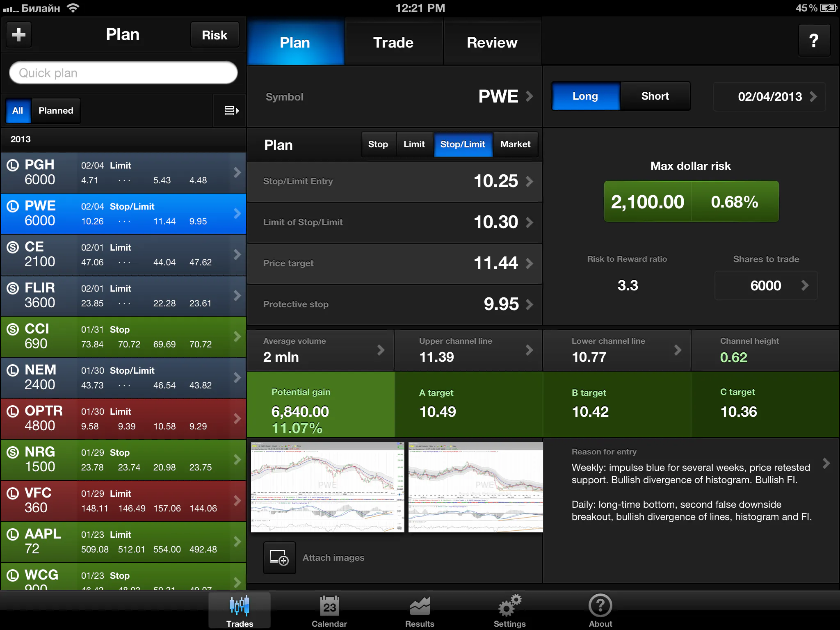The height and width of the screenshot is (630, 840).
Task: Switch to the Trade tab
Action: 394,42
